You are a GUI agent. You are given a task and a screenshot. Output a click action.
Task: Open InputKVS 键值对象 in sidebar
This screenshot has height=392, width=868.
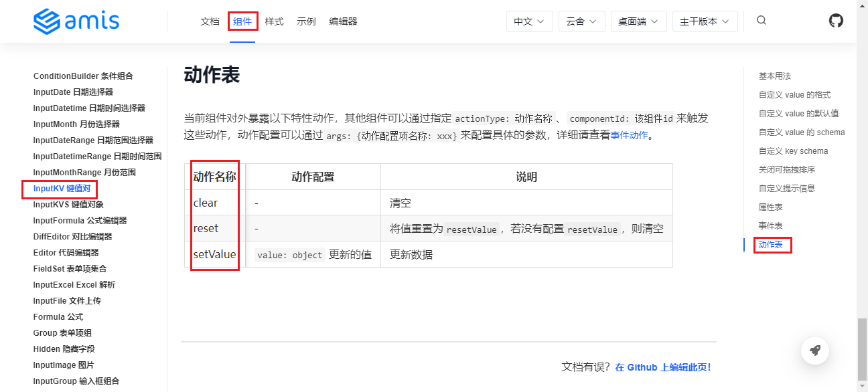point(68,205)
